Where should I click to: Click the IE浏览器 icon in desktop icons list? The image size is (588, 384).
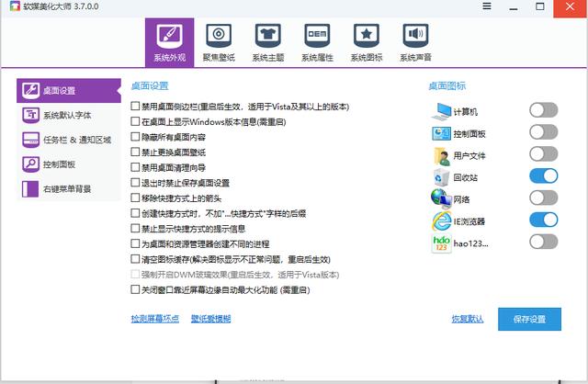439,220
